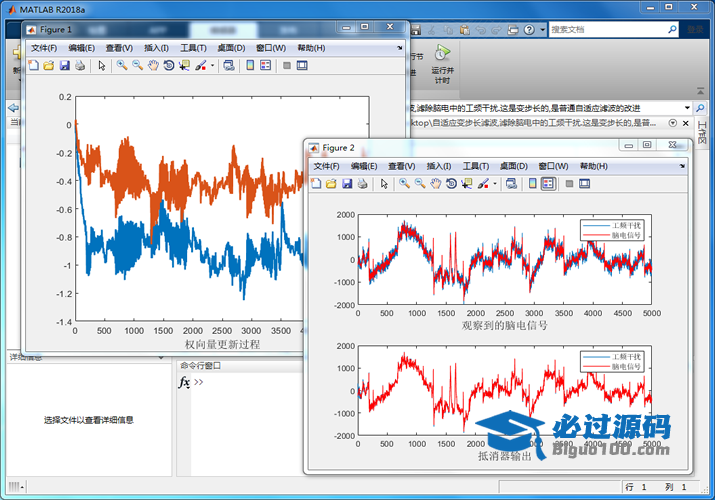Image resolution: width=715 pixels, height=500 pixels.
Task: Choose Rotate 3D tool in Figure 2
Action: tap(451, 184)
